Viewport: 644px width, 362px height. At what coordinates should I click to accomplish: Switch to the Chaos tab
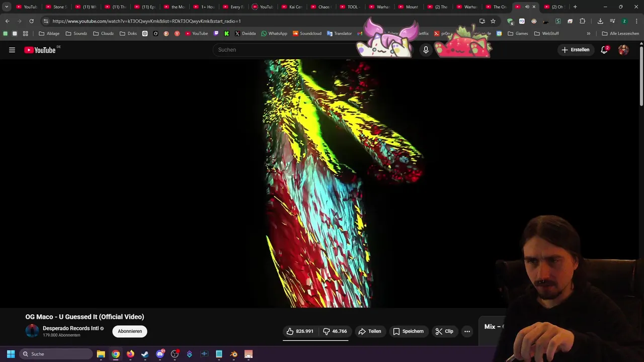click(320, 7)
